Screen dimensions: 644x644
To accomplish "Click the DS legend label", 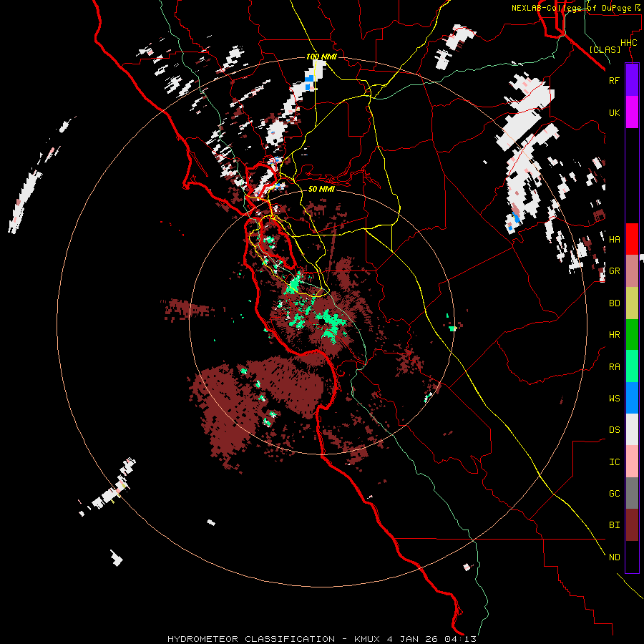I will pyautogui.click(x=614, y=430).
